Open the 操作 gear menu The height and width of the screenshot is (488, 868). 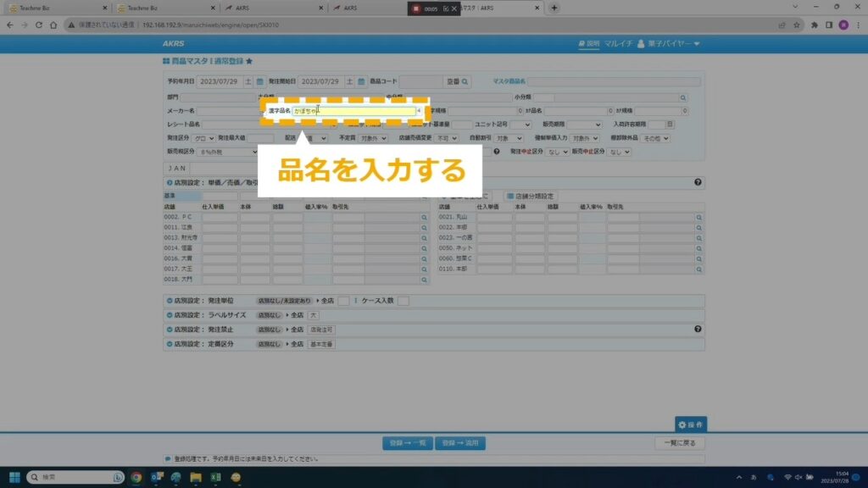pos(690,424)
